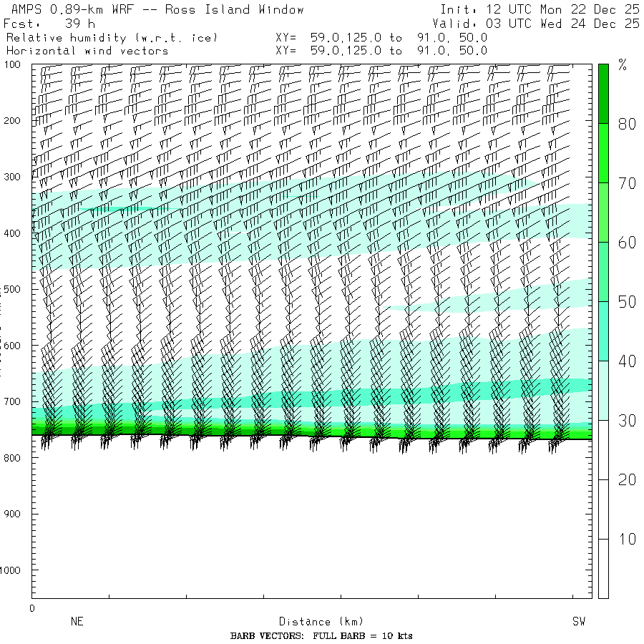Click the 'BARB VECTORS: FULL BARB = 10 kts' caption
644x644 pixels.
(321, 636)
